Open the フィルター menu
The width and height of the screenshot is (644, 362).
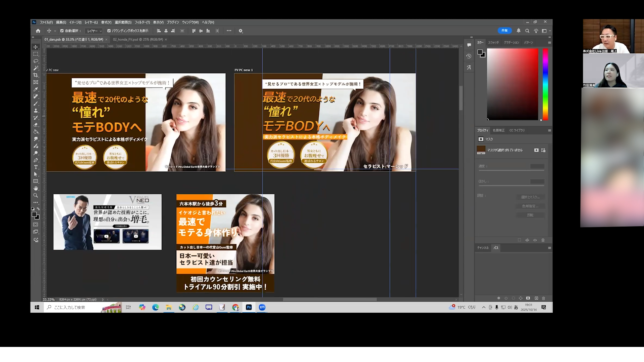coord(142,22)
